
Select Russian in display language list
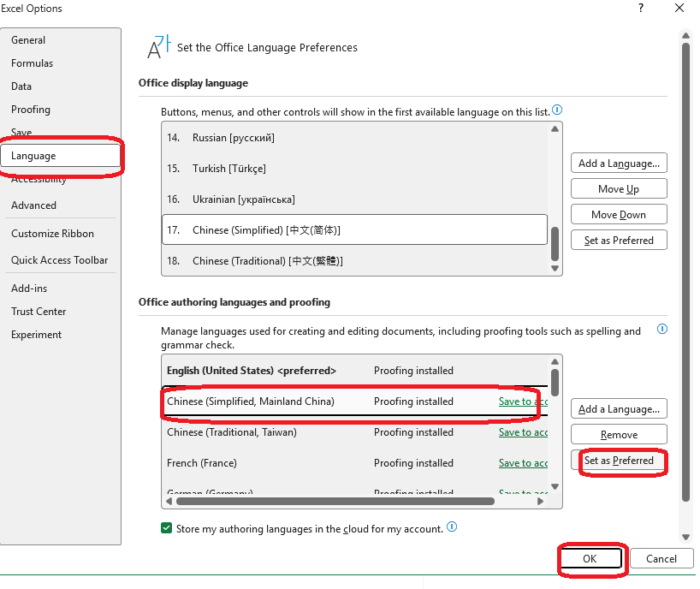pyautogui.click(x=354, y=138)
